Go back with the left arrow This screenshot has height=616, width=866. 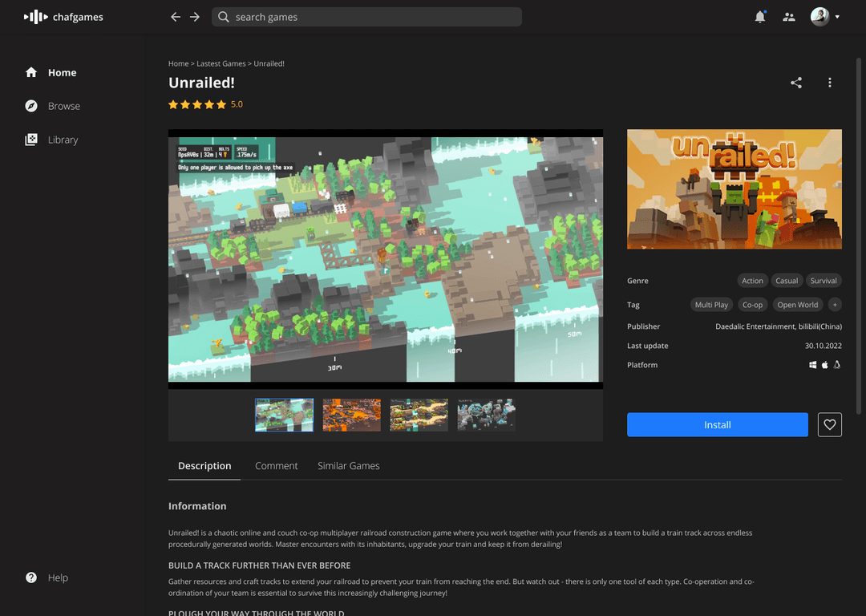(x=176, y=17)
